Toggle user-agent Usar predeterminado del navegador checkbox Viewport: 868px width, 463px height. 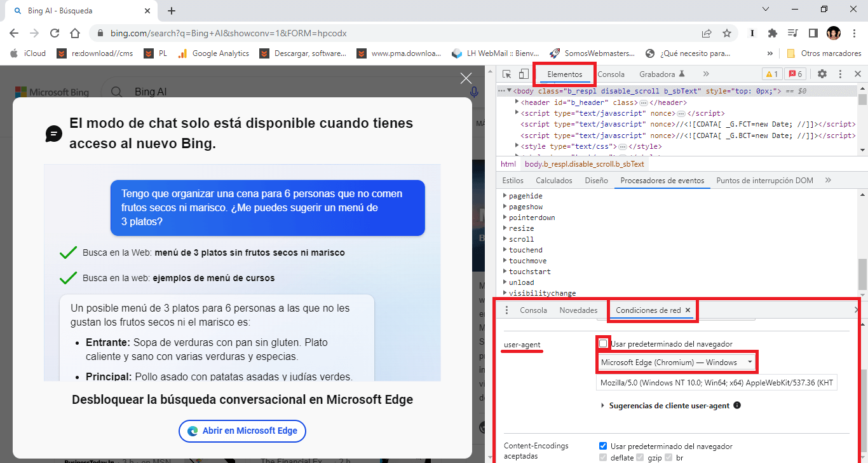click(x=604, y=344)
